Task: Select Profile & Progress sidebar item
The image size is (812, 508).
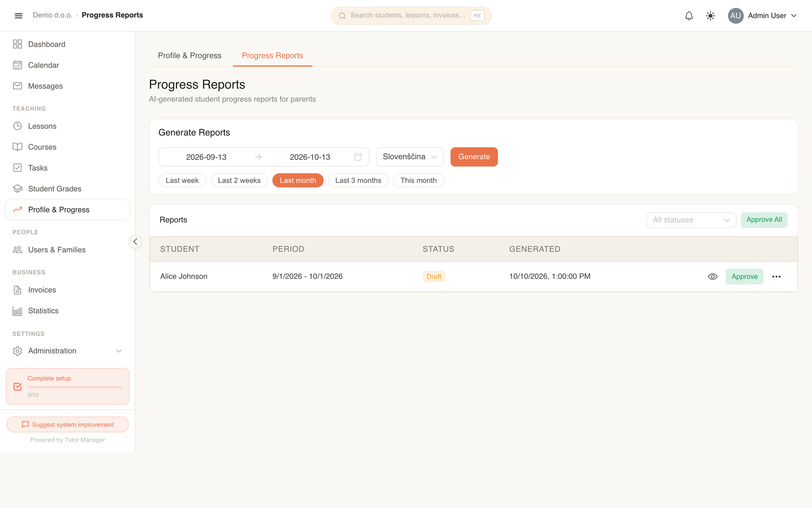Action: [67, 210]
